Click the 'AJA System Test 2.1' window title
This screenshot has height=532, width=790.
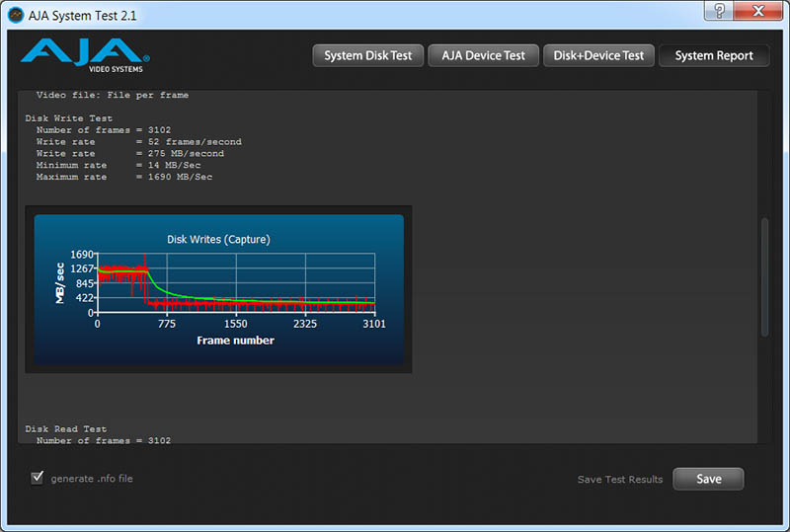pyautogui.click(x=82, y=16)
